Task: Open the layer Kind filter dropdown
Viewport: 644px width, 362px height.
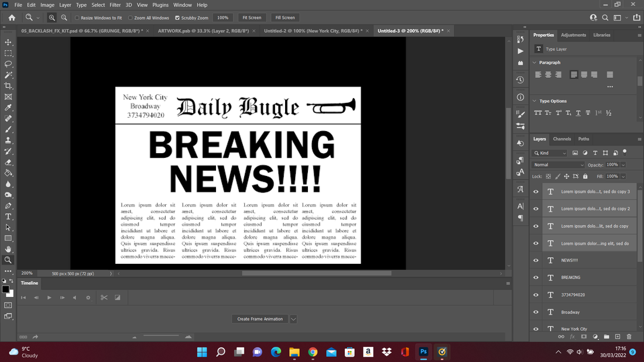Action: click(x=550, y=153)
